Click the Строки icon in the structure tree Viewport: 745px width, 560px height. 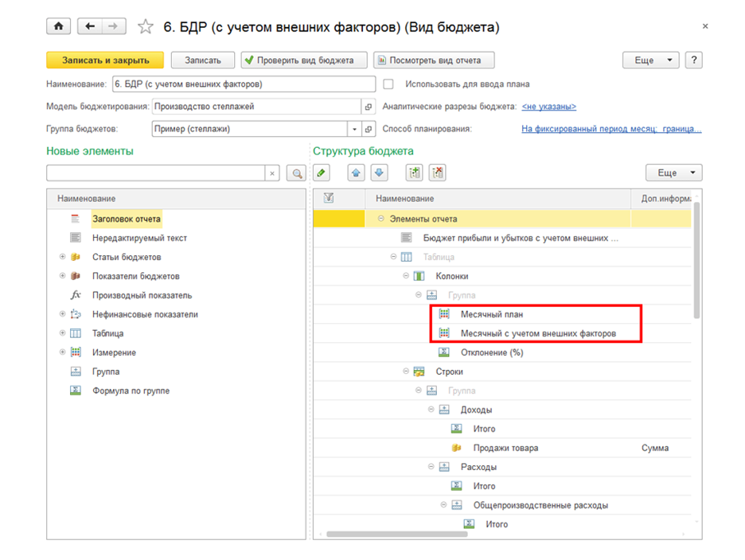(x=419, y=371)
